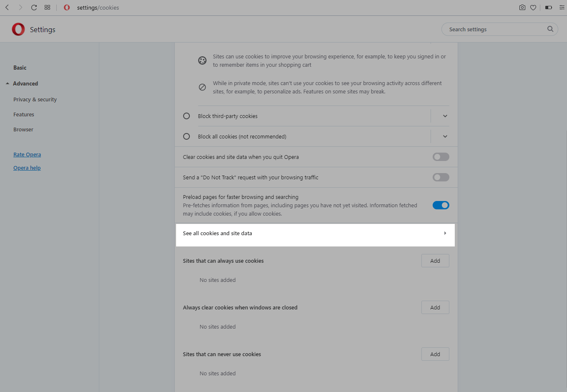Viewport: 567px width, 392px height.
Task: Enable Clear cookies when you quit Opera
Action: [x=441, y=157]
